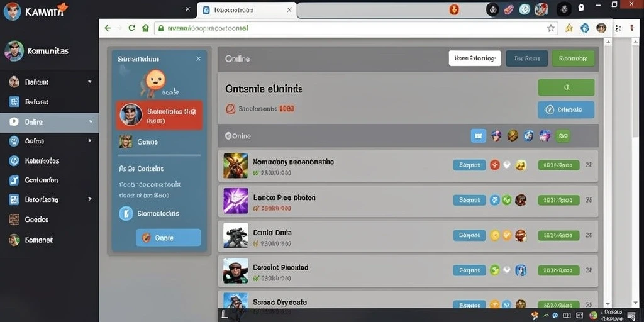Click green button in Canid Dnia row

coord(558,235)
